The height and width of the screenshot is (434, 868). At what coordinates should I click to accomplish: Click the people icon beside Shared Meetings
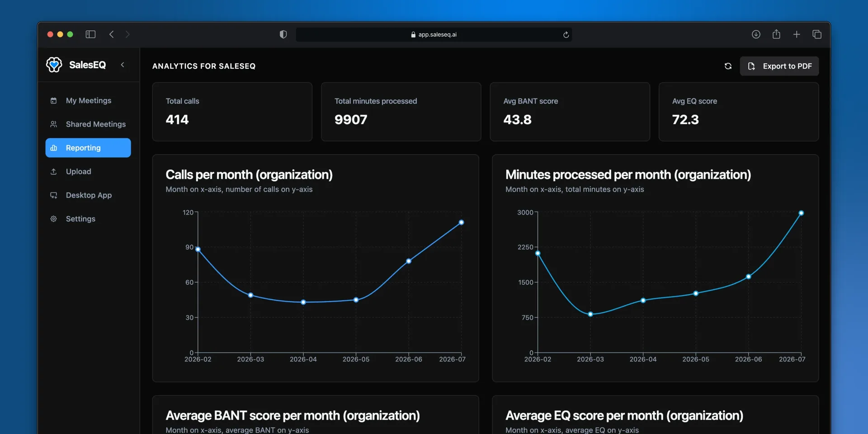coord(53,124)
